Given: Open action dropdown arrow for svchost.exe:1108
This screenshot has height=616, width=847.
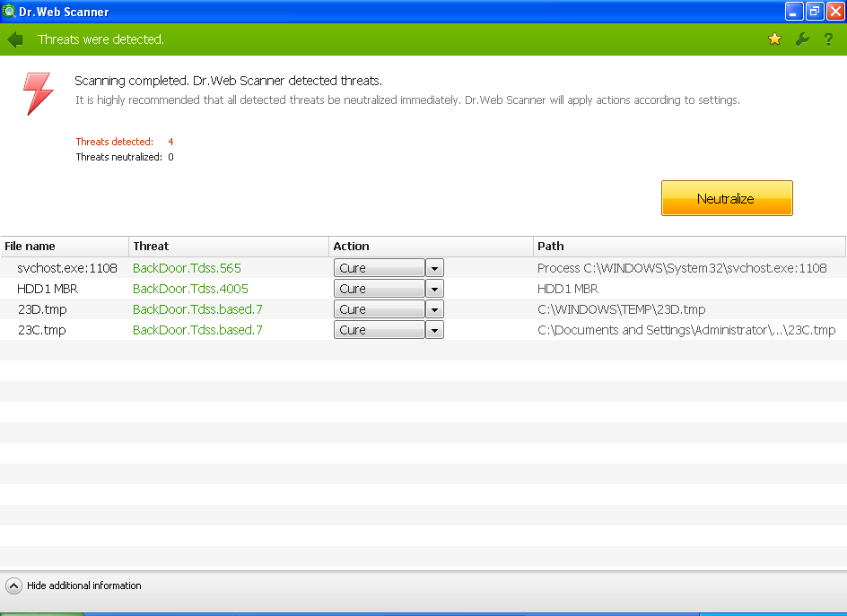Looking at the screenshot, I should pyautogui.click(x=434, y=268).
